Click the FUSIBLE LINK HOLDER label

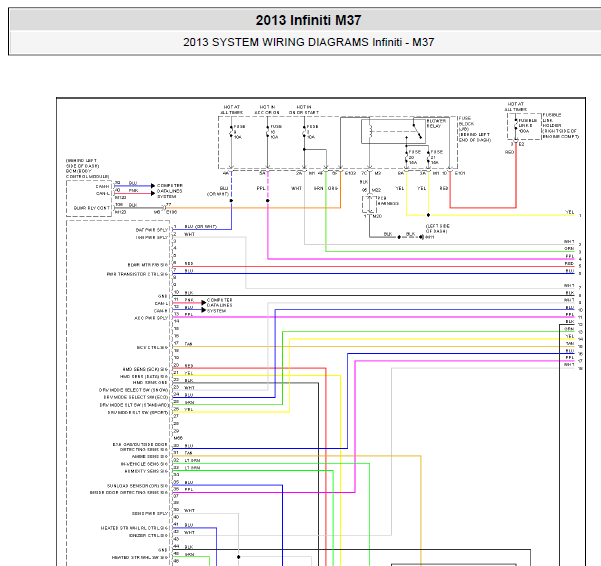pos(552,120)
